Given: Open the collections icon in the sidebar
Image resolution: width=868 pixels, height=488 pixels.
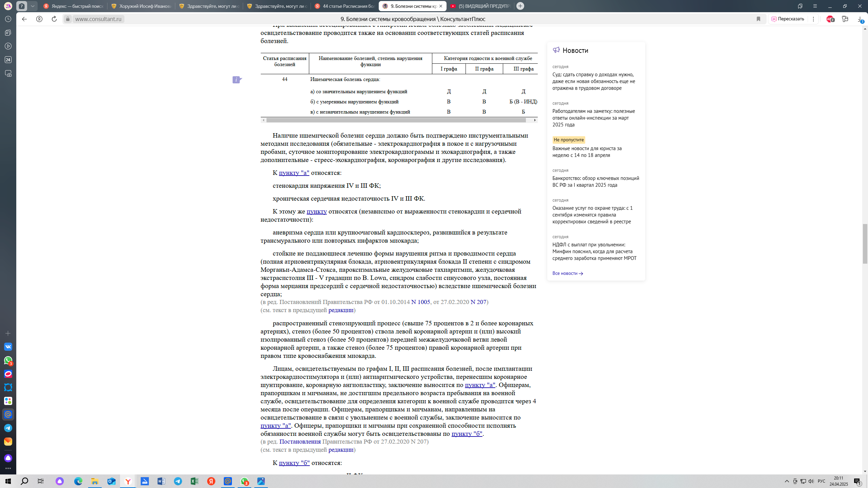Looking at the screenshot, I should tap(8, 33).
